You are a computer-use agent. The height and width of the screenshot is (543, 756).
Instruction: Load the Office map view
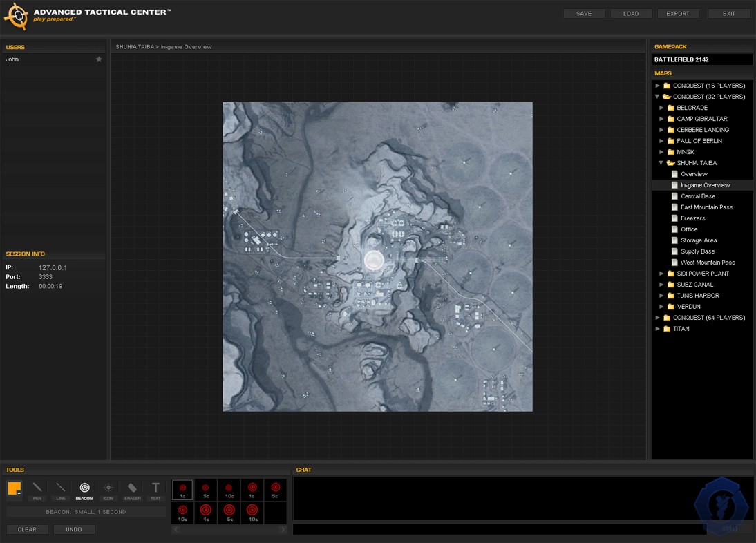(689, 230)
